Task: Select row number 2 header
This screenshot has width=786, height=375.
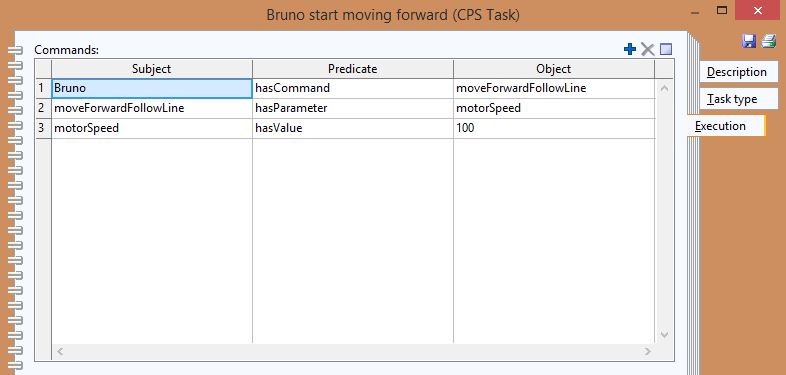Action: [x=43, y=108]
